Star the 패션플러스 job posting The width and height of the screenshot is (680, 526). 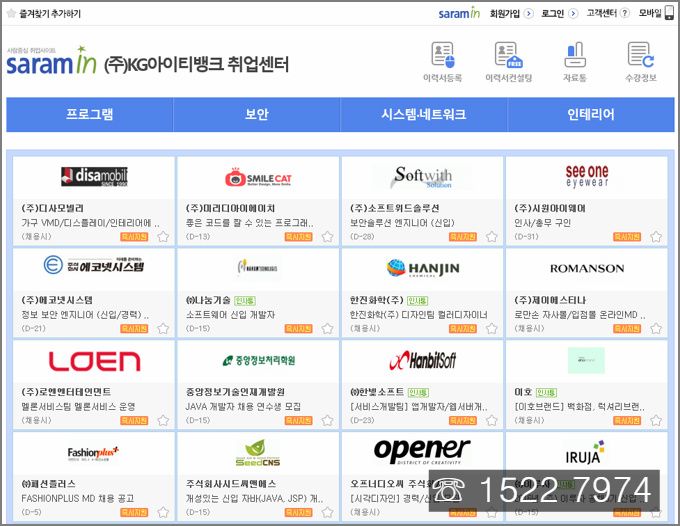(163, 513)
